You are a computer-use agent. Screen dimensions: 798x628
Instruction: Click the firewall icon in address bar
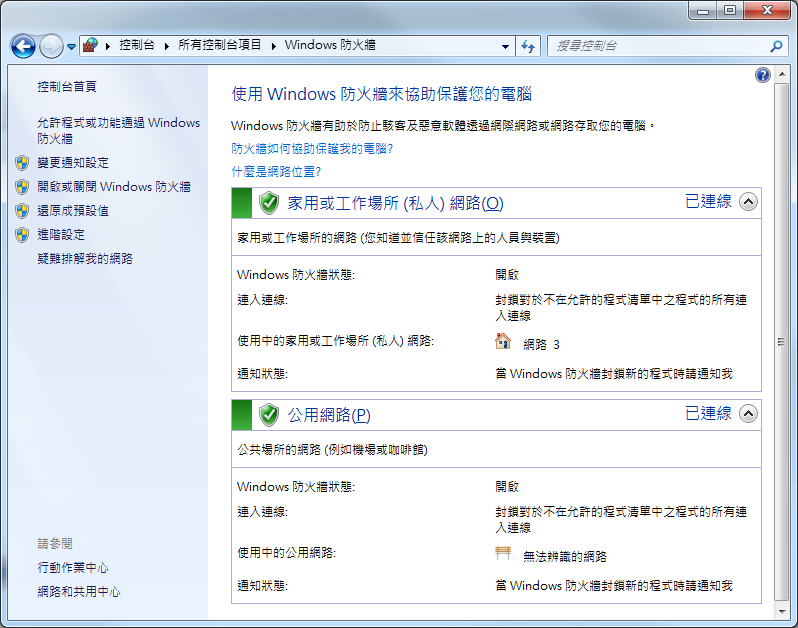coord(91,46)
